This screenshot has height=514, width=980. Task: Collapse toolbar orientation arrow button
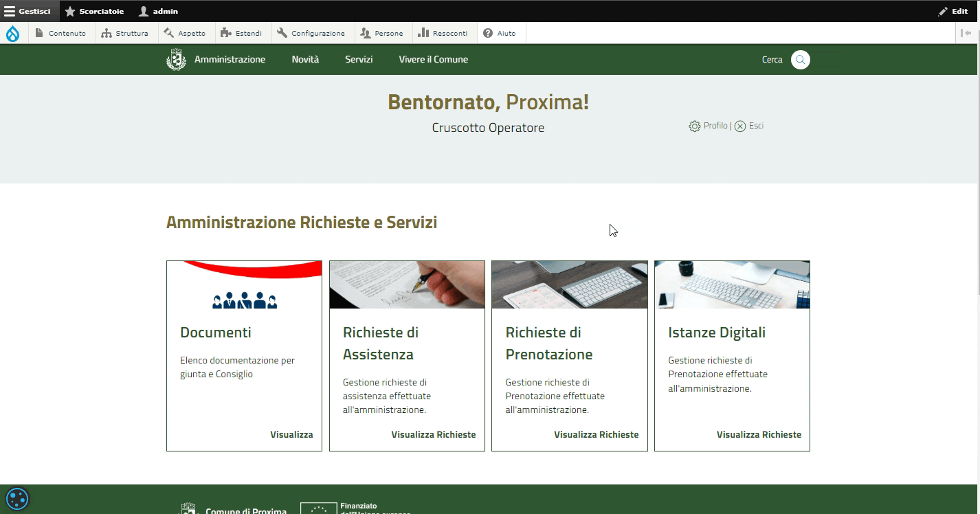[x=966, y=33]
